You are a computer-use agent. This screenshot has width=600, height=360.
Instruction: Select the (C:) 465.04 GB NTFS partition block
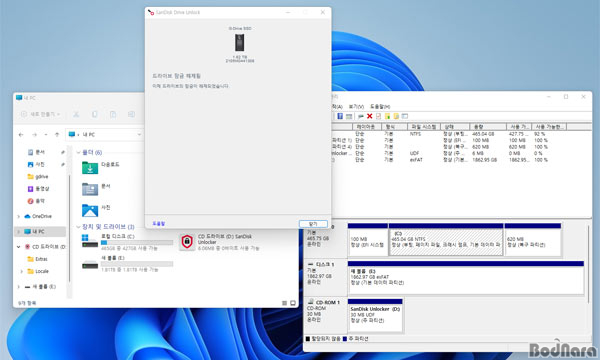pos(446,240)
